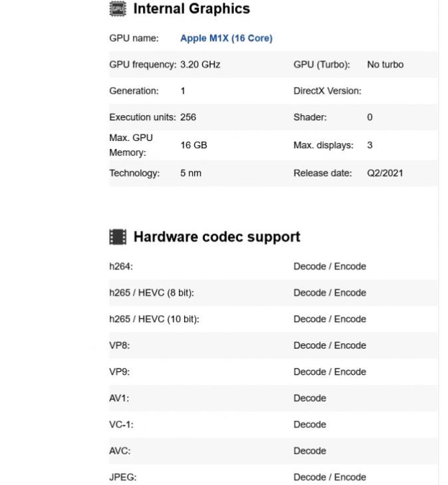Image resolution: width=448 pixels, height=485 pixels.
Task: Open the Apple M1X (16 Core) link
Action: [226, 39]
